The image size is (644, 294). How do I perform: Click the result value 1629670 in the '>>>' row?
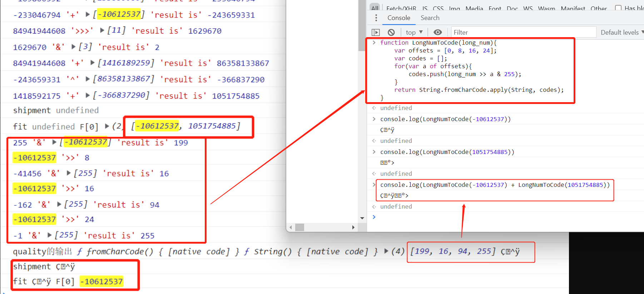click(x=205, y=31)
